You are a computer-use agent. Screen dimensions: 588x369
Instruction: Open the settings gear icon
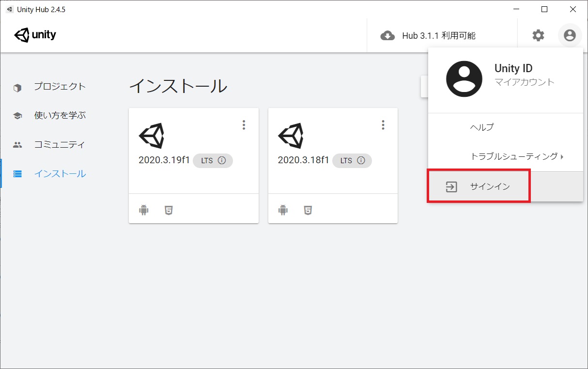coord(538,35)
